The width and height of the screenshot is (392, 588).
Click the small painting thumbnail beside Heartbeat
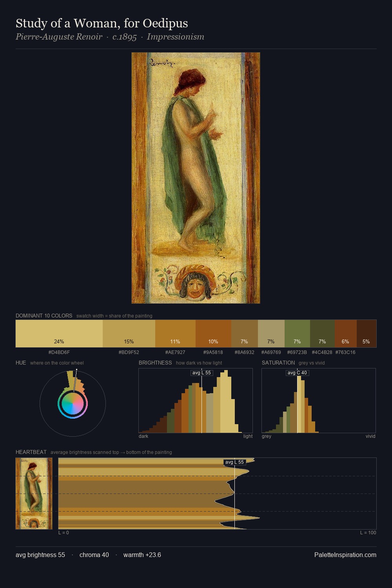[34, 494]
